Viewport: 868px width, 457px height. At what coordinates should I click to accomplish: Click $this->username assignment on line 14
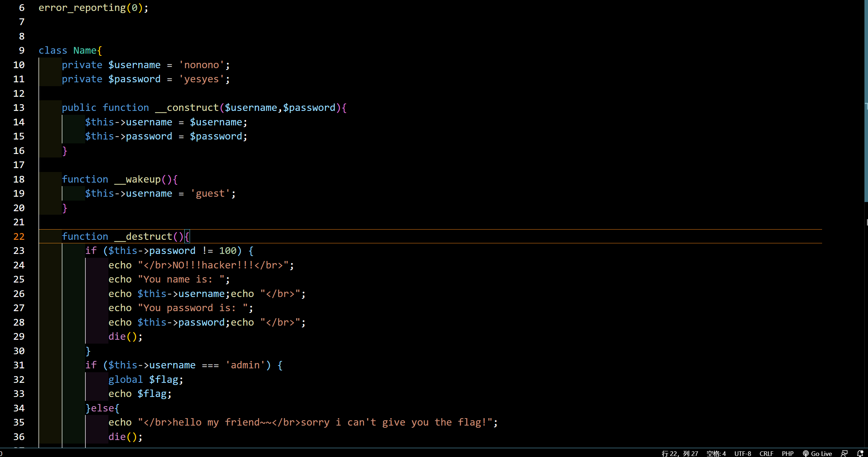click(x=166, y=122)
